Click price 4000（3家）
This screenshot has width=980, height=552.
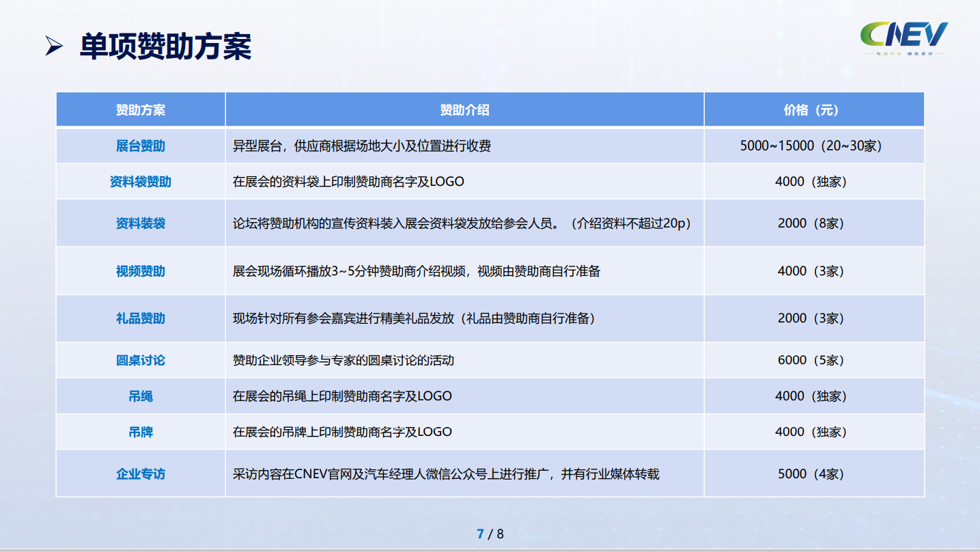coord(811,271)
